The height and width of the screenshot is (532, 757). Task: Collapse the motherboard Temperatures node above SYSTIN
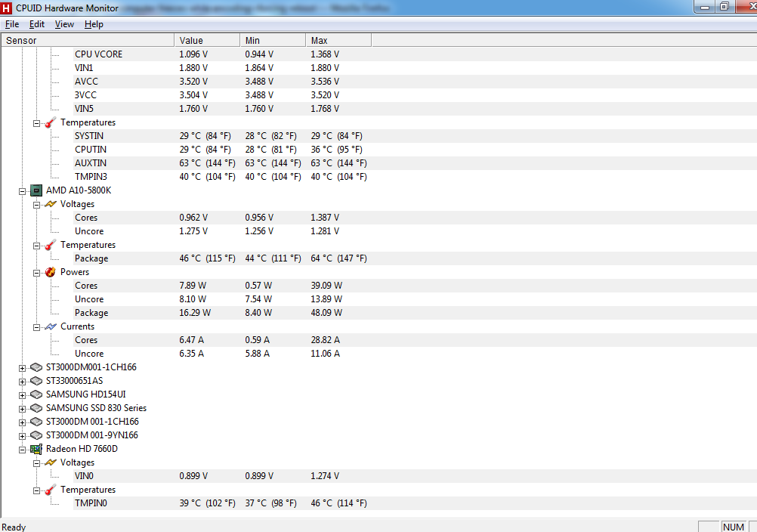click(37, 123)
